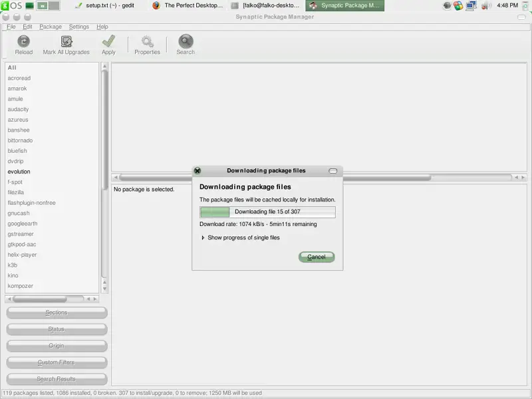Select amarok in the filter list
The height and width of the screenshot is (399, 532).
(52, 88)
